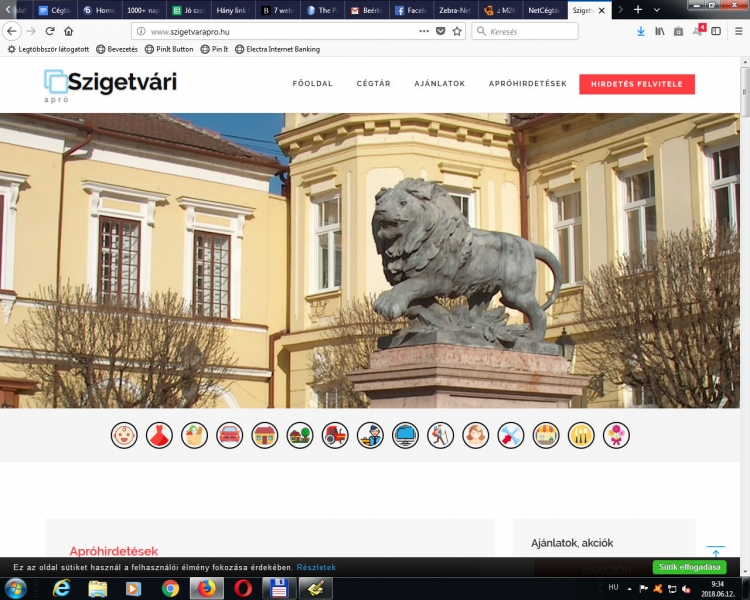This screenshot has height=600, width=750.
Task: Open a new tab with plus button
Action: 638,10
